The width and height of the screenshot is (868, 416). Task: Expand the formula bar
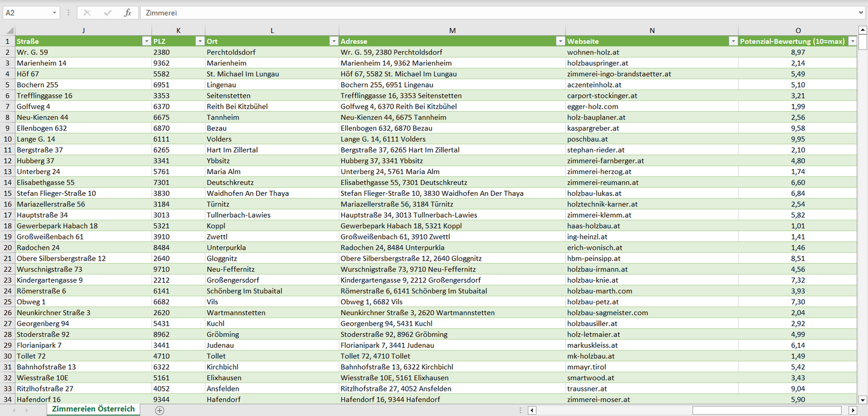click(861, 13)
